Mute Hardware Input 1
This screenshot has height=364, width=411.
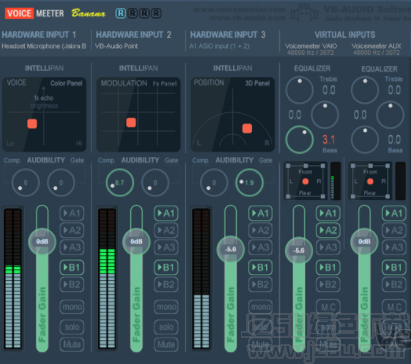(x=72, y=344)
